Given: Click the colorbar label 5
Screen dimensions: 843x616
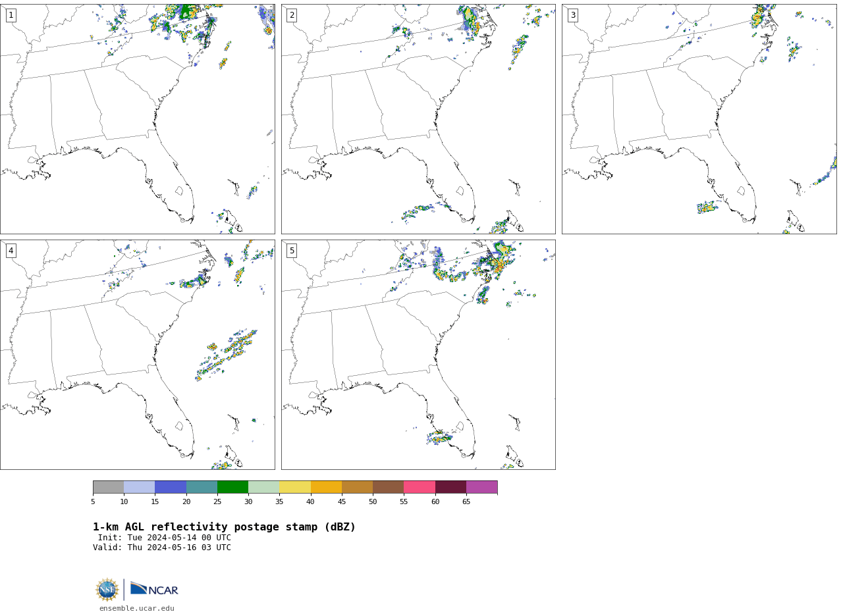Looking at the screenshot, I should 93,502.
